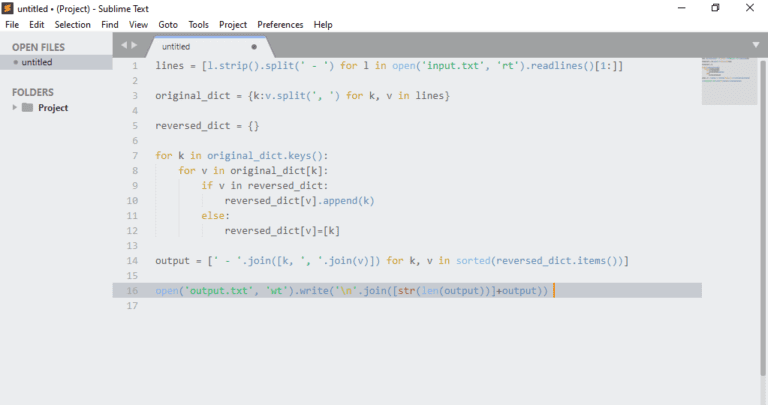Click sorted(reversed_dict.items()) on line 14
This screenshot has width=768, height=405.
(x=539, y=261)
